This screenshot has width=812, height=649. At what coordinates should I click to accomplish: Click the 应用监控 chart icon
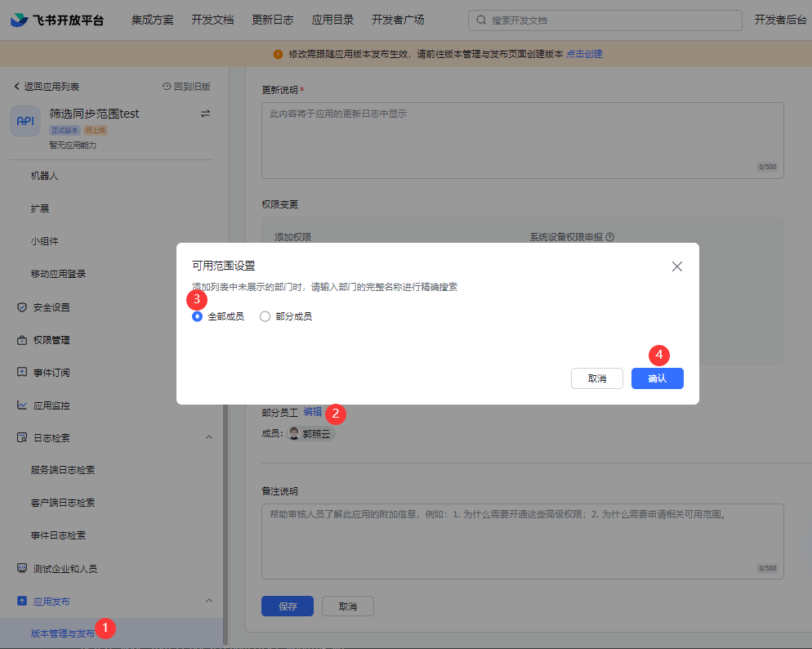22,405
